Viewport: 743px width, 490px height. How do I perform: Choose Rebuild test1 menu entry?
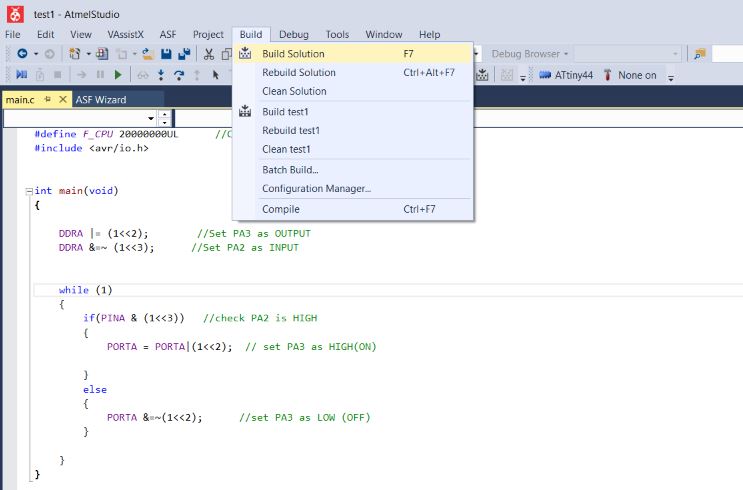tap(353, 130)
